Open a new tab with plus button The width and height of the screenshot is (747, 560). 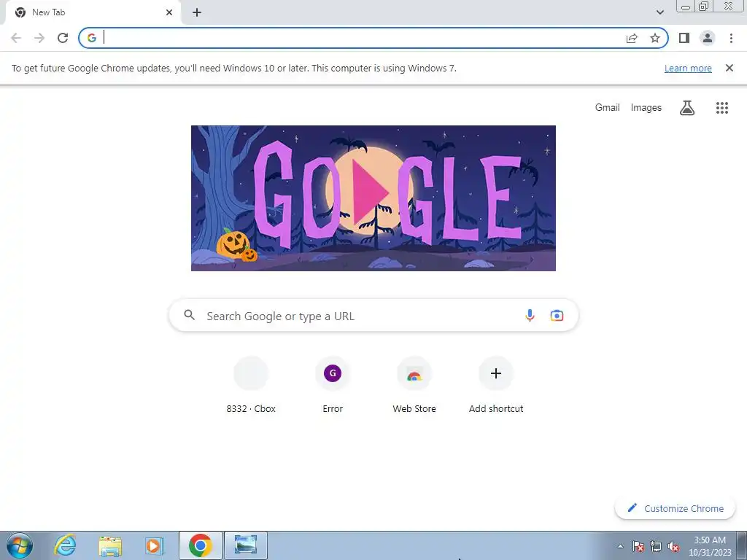(x=197, y=12)
